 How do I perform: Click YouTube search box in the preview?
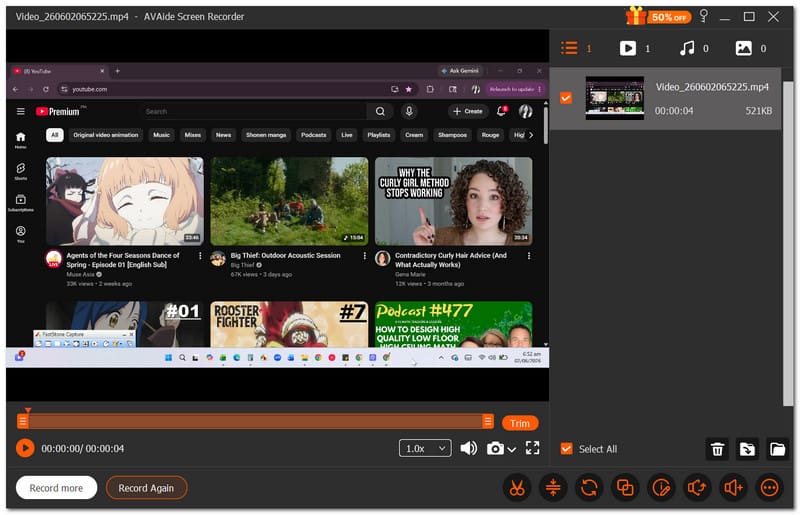[x=254, y=111]
